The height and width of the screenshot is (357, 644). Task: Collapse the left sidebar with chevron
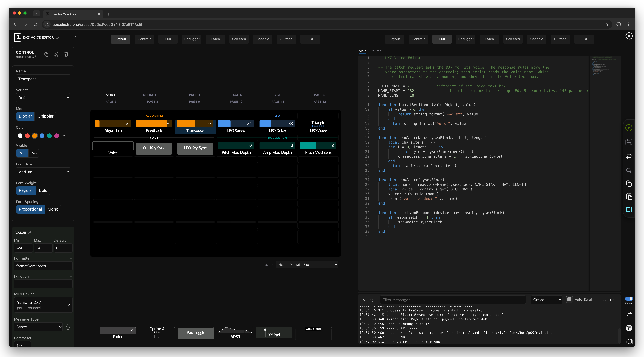75,37
